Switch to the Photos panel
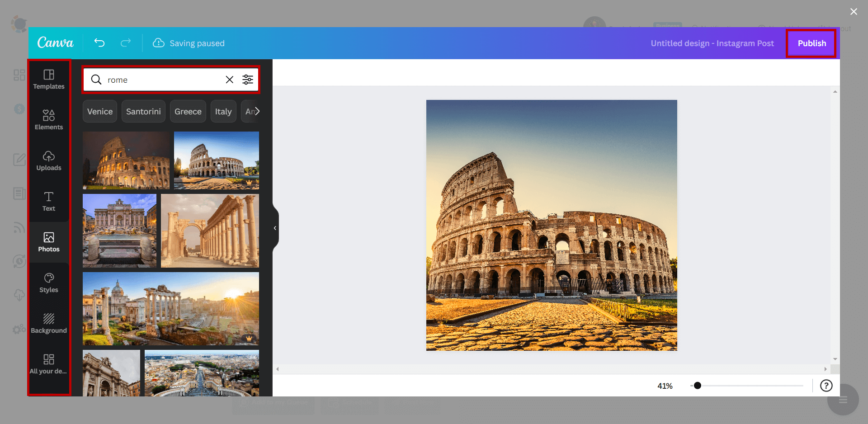The height and width of the screenshot is (424, 868). point(49,242)
